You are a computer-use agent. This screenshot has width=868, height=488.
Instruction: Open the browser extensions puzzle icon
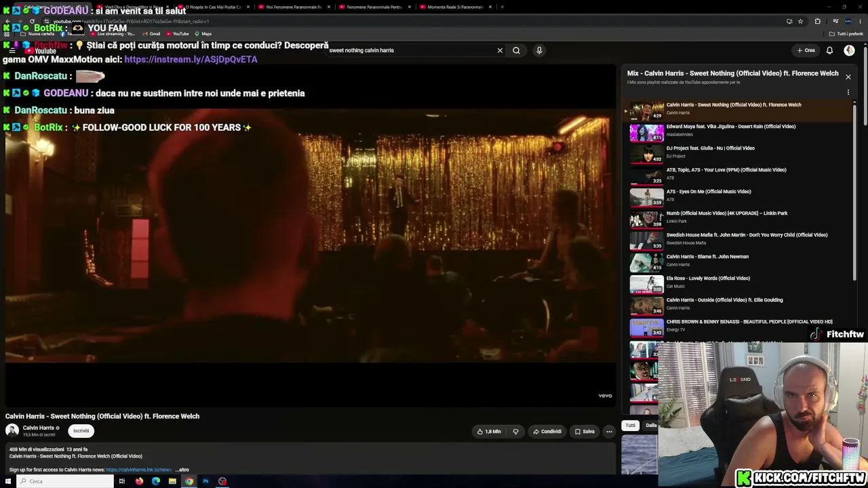817,22
